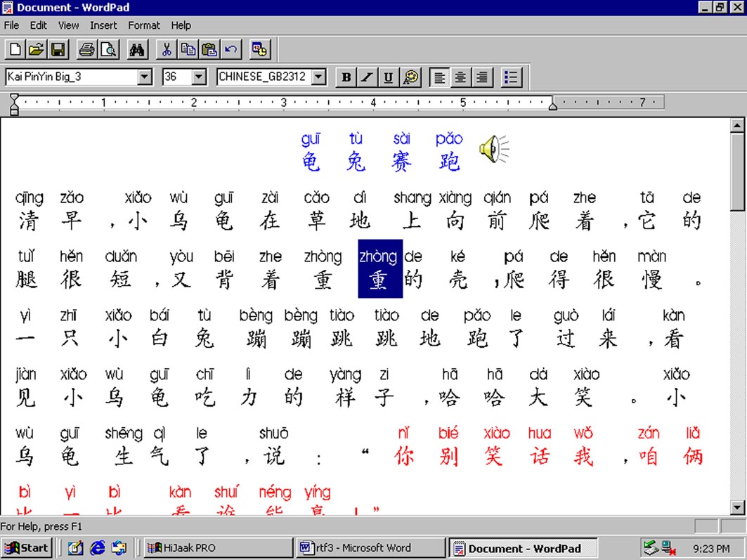Play the speaker sound icon in the document
This screenshot has width=747, height=560.
point(494,149)
